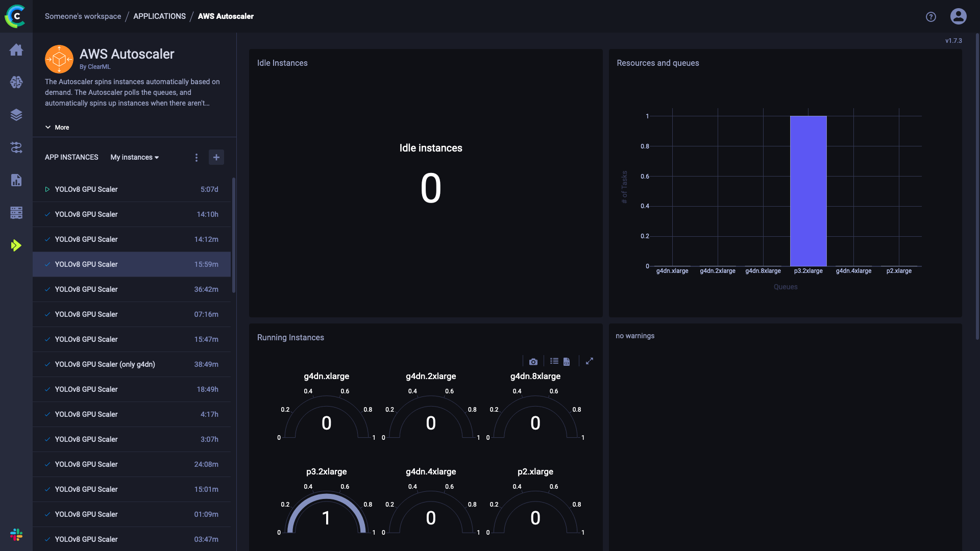Screen dimensions: 980x551
Task: Select YOLOv8 GPU Scaler 24:08m instance
Action: 132,464
